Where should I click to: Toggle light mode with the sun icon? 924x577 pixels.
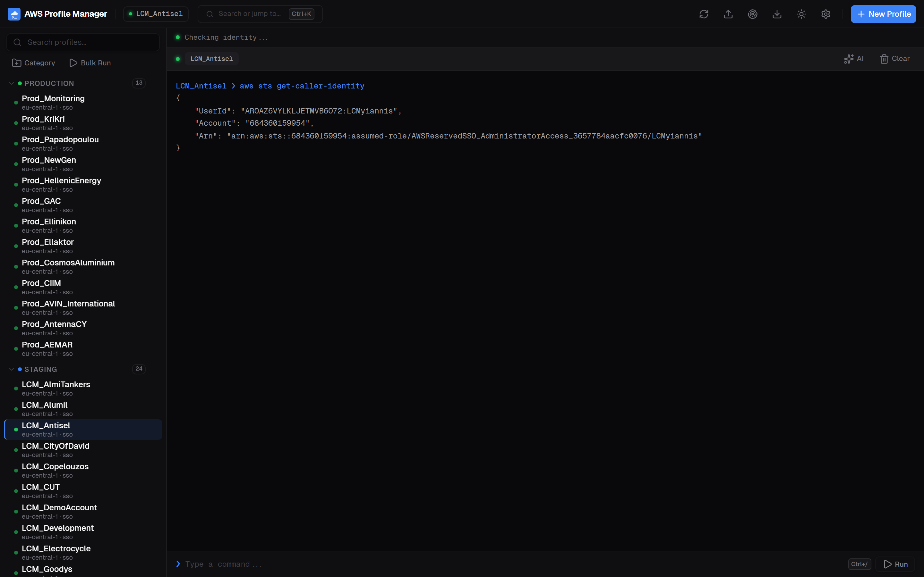tap(801, 14)
